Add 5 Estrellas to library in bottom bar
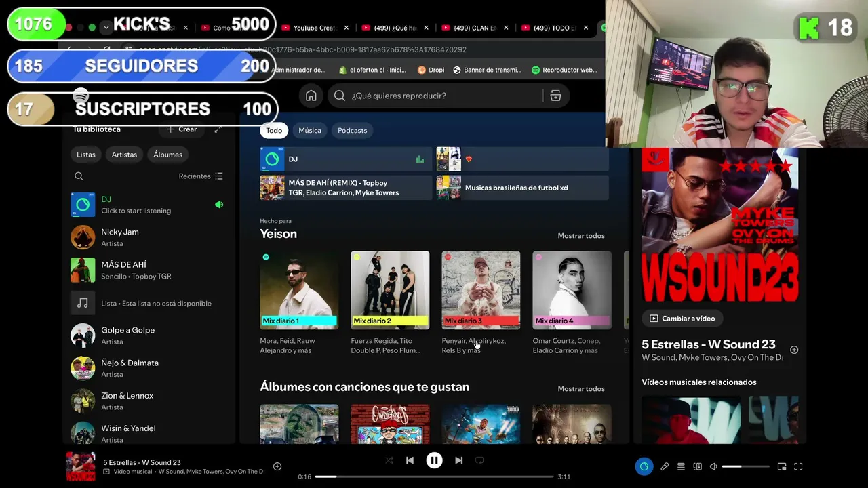Image resolution: width=868 pixels, height=488 pixels. click(x=277, y=466)
